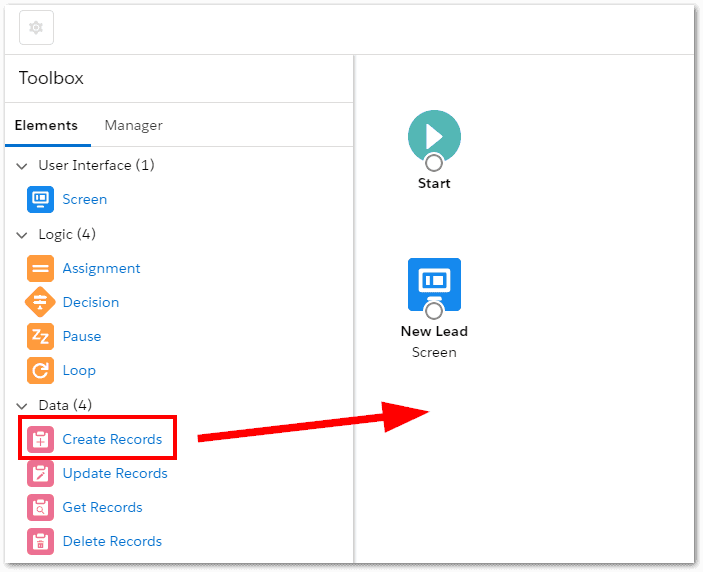This screenshot has width=703, height=572.
Task: Click the connector circle under New Lead node
Action: [x=434, y=311]
